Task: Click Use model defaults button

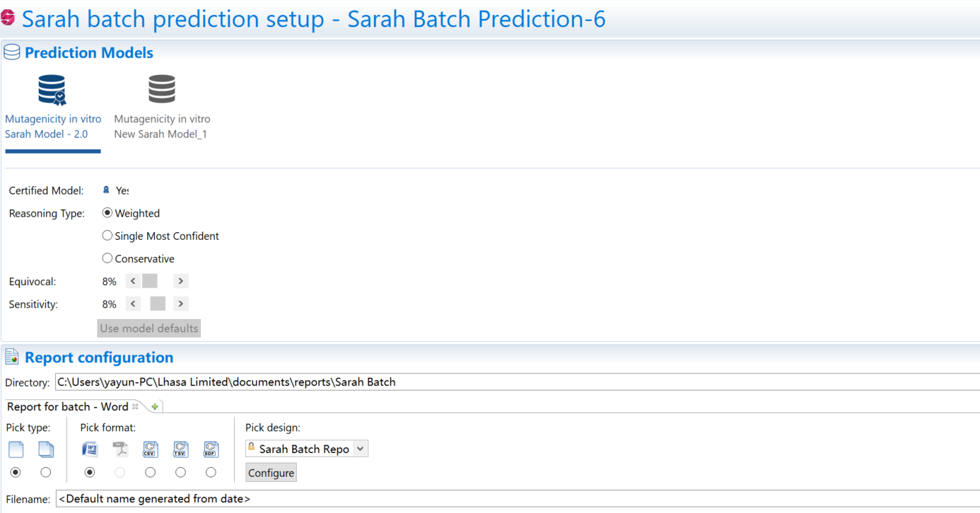Action: tap(149, 328)
